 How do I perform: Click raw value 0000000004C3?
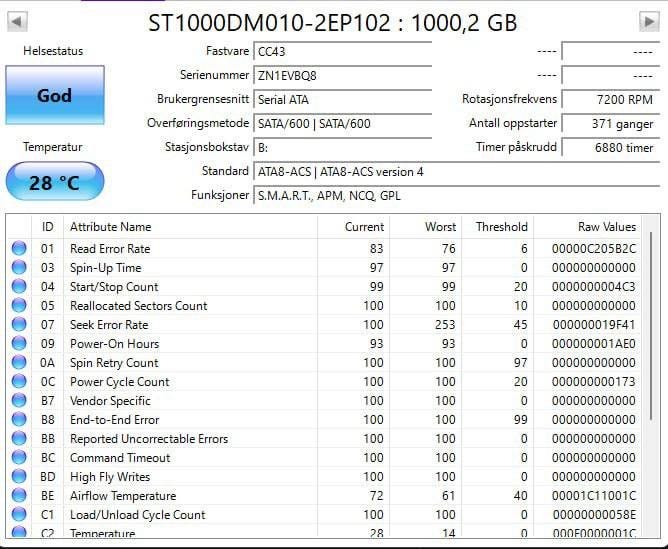coord(594,287)
